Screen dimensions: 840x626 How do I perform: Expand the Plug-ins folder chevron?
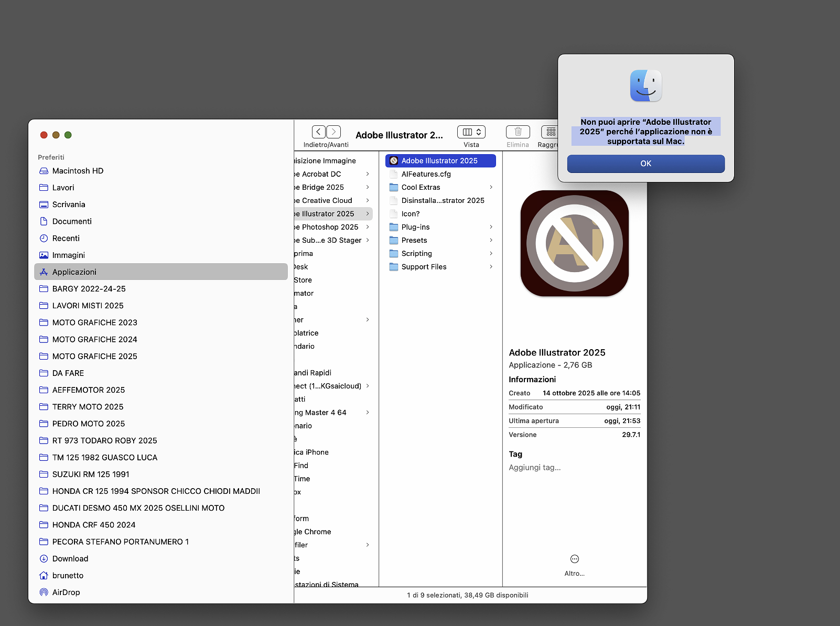491,227
